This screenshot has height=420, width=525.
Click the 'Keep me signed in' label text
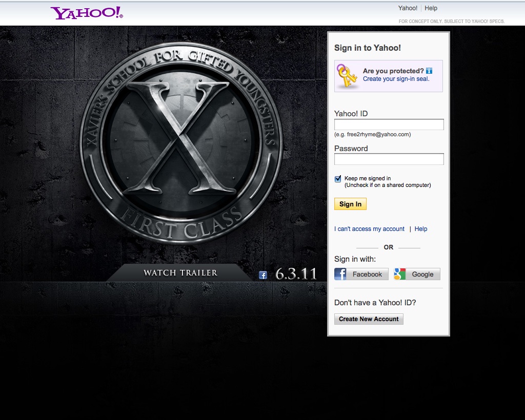click(x=368, y=178)
